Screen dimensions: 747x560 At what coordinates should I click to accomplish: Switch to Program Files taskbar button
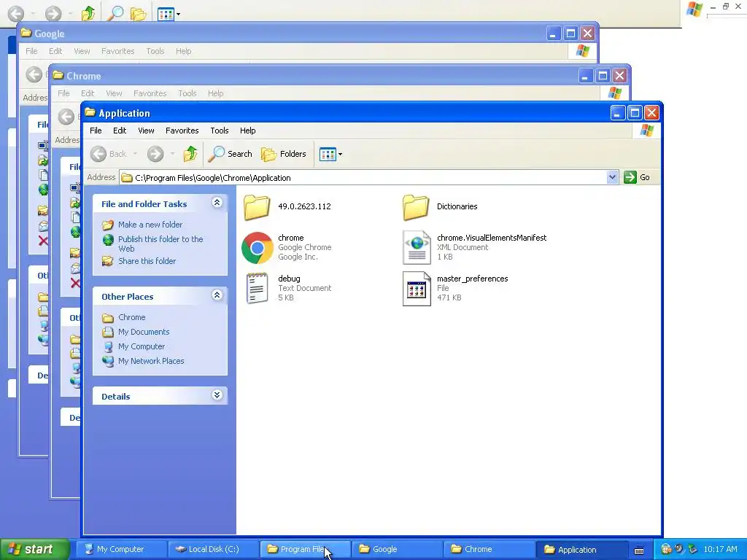pyautogui.click(x=305, y=549)
